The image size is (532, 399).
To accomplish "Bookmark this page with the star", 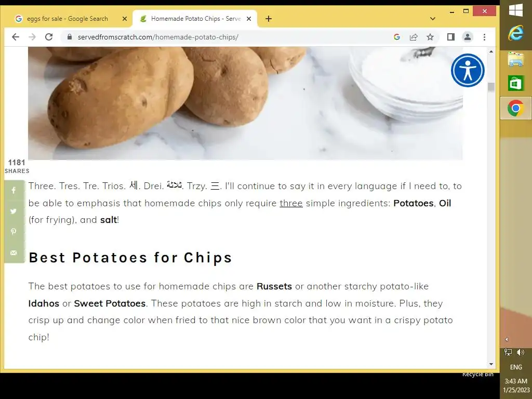I will (x=430, y=37).
